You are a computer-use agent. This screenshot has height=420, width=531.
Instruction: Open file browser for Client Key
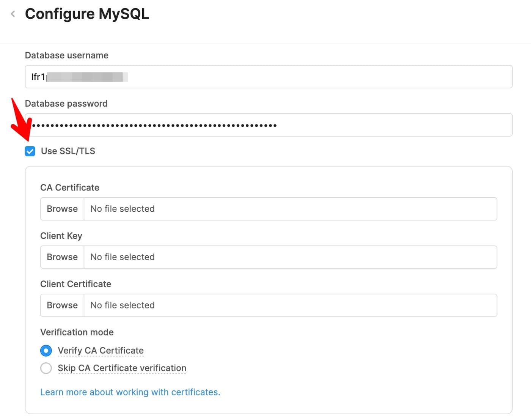click(x=62, y=257)
